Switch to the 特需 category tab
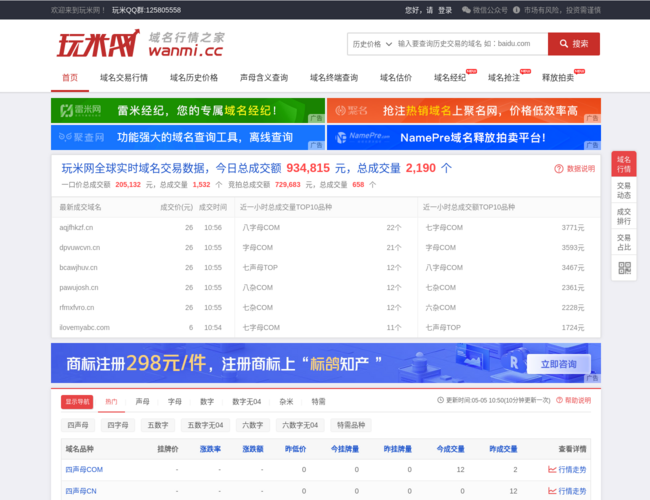The width and height of the screenshot is (650, 500). pyautogui.click(x=318, y=402)
